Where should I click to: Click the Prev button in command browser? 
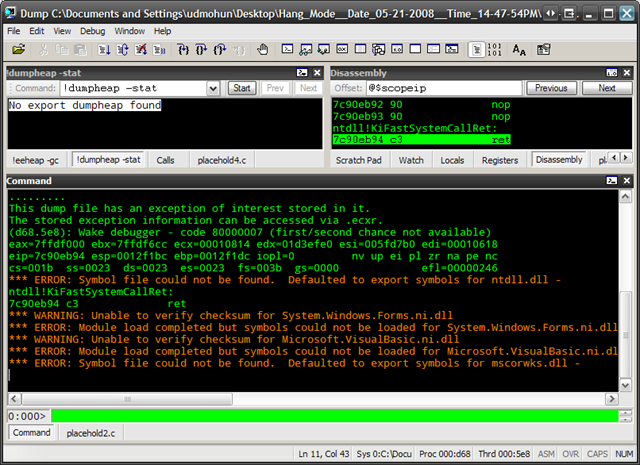[x=275, y=88]
